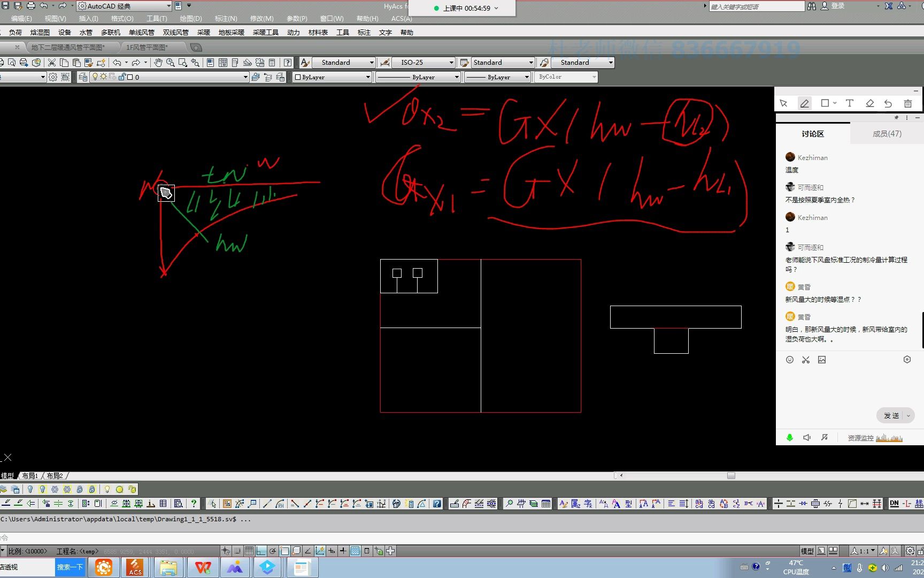
Task: Clear all annotations with trash icon
Action: pos(907,103)
